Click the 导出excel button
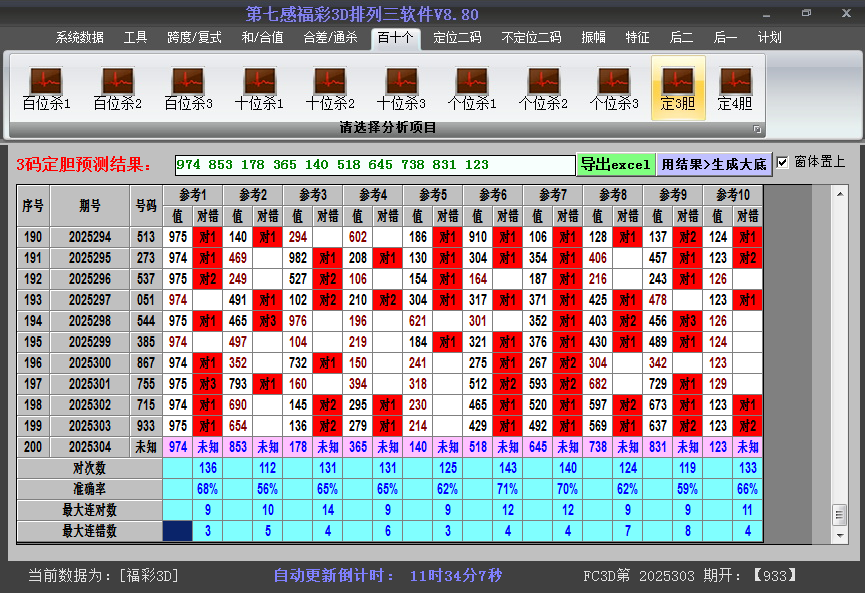The height and width of the screenshot is (593, 865). (617, 163)
